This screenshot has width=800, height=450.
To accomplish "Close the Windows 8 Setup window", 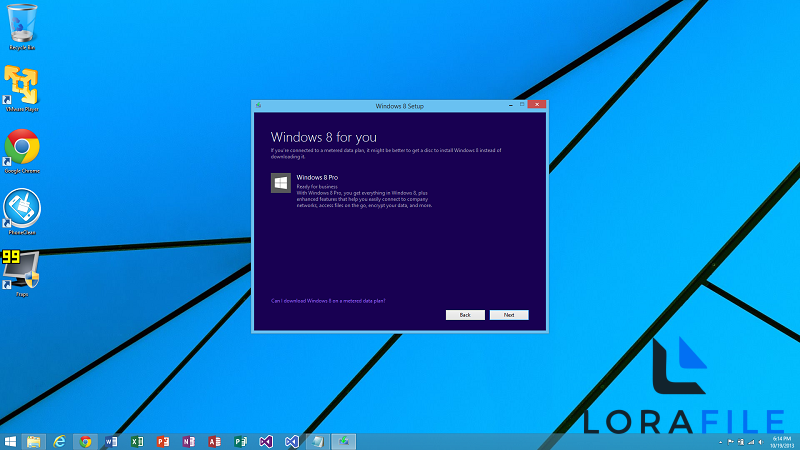I will (x=537, y=105).
